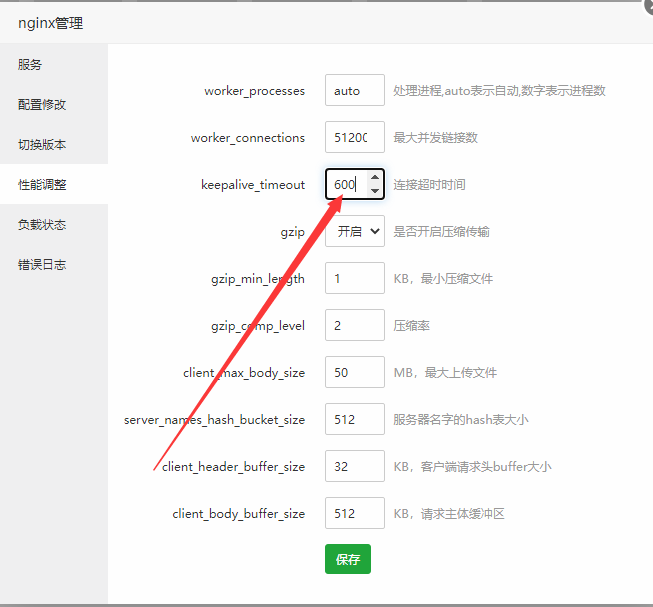Click the client_max_body_size input field
This screenshot has height=607, width=653.
tap(354, 372)
